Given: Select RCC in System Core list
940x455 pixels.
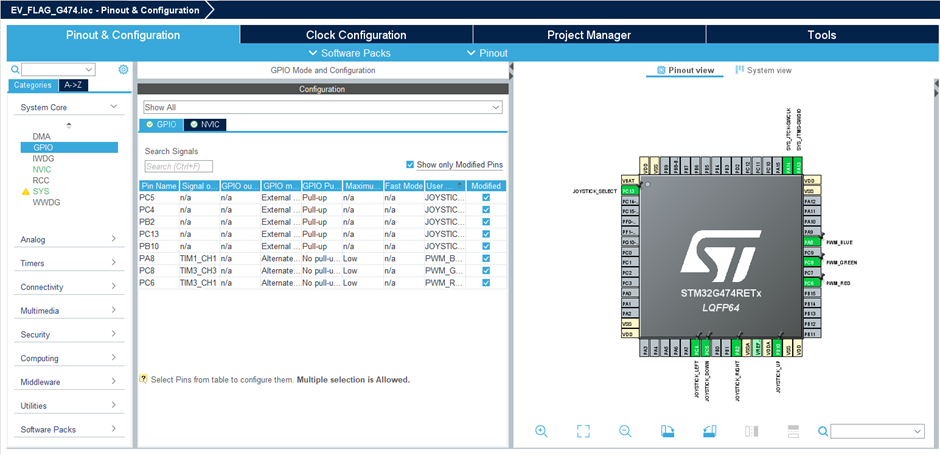Looking at the screenshot, I should 41,180.
